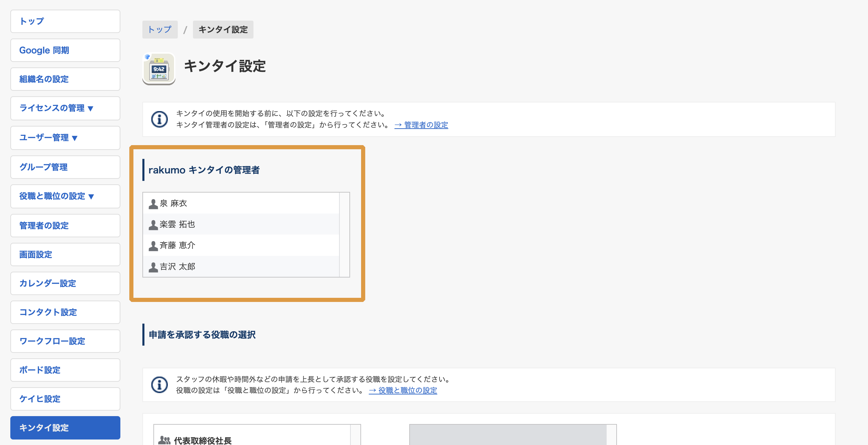
Task: Follow the → 役職と職位の設定 link
Action: 403,390
